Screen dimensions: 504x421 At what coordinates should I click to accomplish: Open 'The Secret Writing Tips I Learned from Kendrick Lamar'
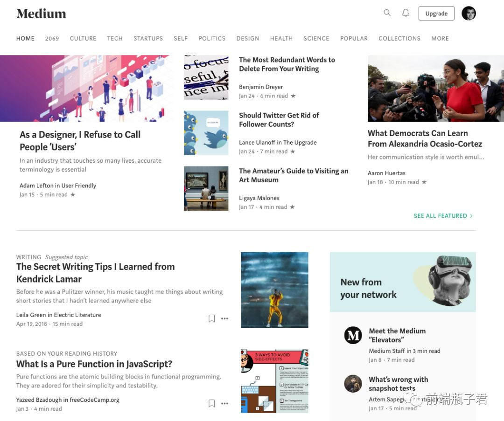(96, 273)
